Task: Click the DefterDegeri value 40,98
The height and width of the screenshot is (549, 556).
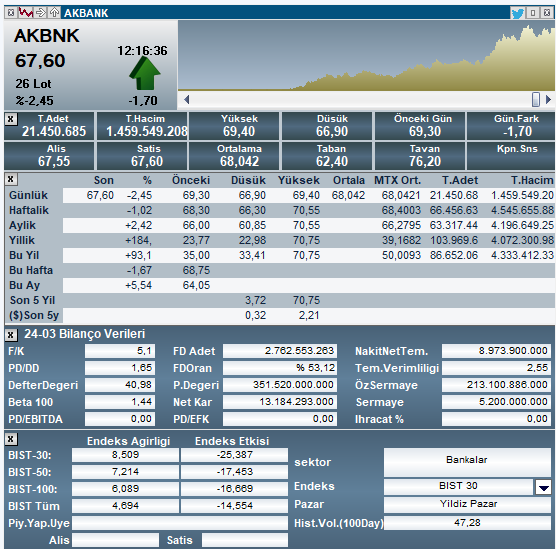Action: [120, 385]
